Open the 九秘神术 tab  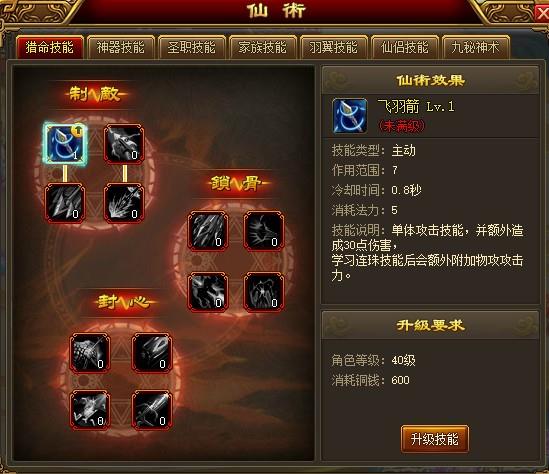coord(475,47)
